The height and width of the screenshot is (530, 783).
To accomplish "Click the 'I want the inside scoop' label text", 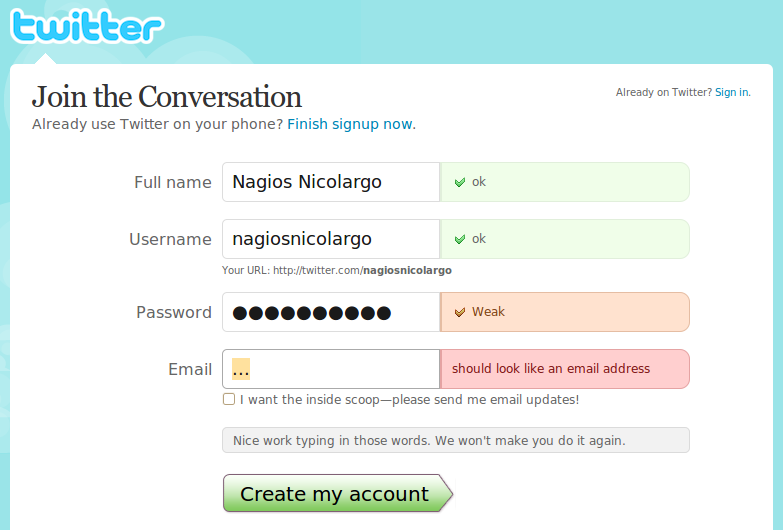I will pos(409,400).
